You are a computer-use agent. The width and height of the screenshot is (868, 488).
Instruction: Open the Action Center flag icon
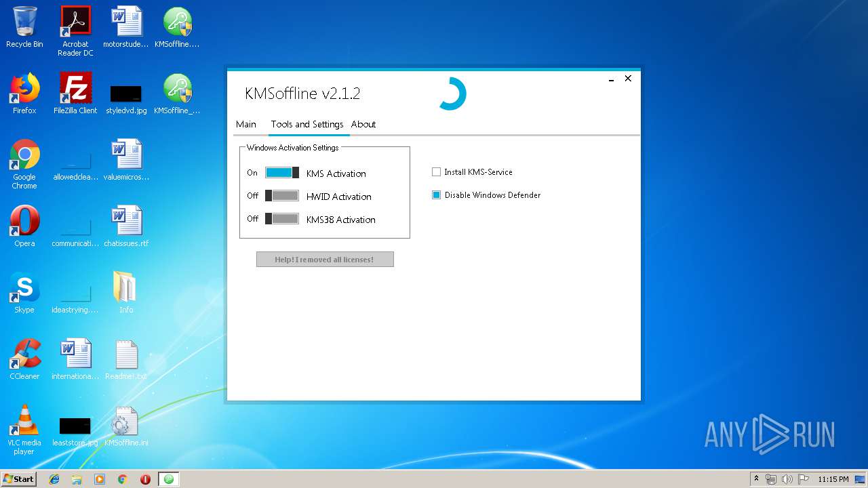[804, 479]
